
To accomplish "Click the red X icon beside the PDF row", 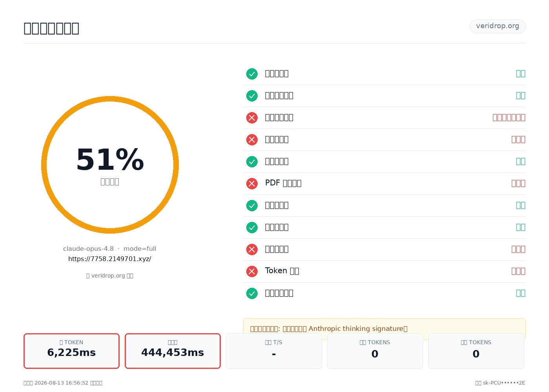I will point(252,183).
